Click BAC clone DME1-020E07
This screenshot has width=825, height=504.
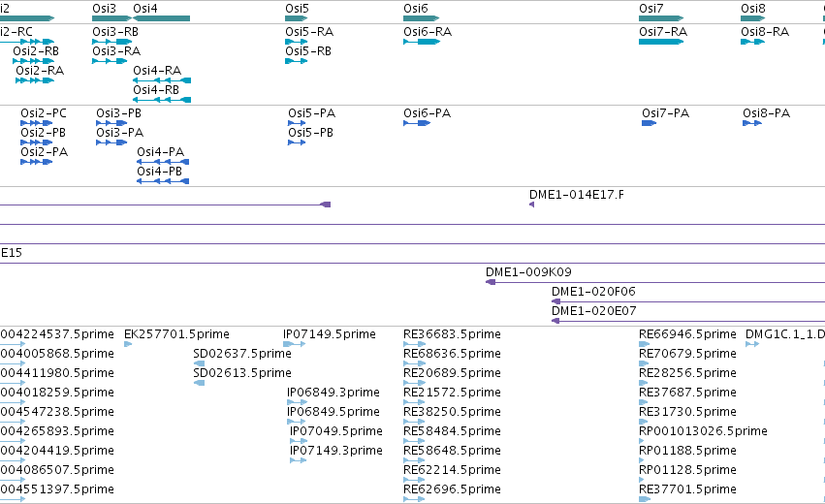pyautogui.click(x=594, y=311)
